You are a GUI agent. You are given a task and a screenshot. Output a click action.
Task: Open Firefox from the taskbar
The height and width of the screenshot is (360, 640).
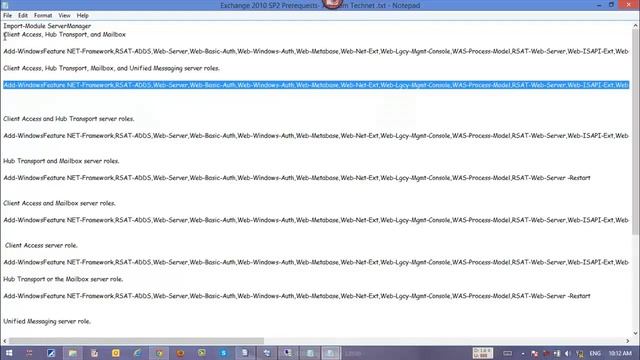(180, 353)
